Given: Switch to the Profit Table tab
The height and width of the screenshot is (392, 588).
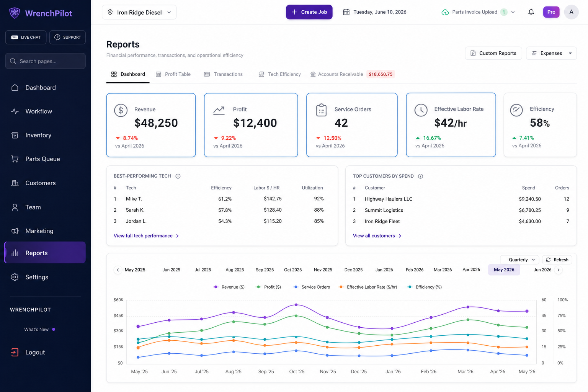Looking at the screenshot, I should [x=173, y=74].
